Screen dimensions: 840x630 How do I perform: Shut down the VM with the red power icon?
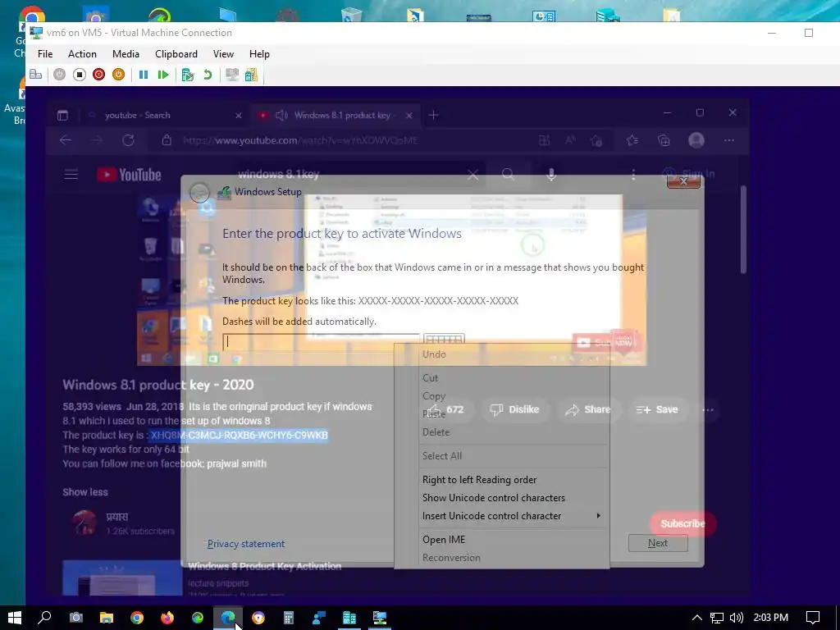point(98,75)
